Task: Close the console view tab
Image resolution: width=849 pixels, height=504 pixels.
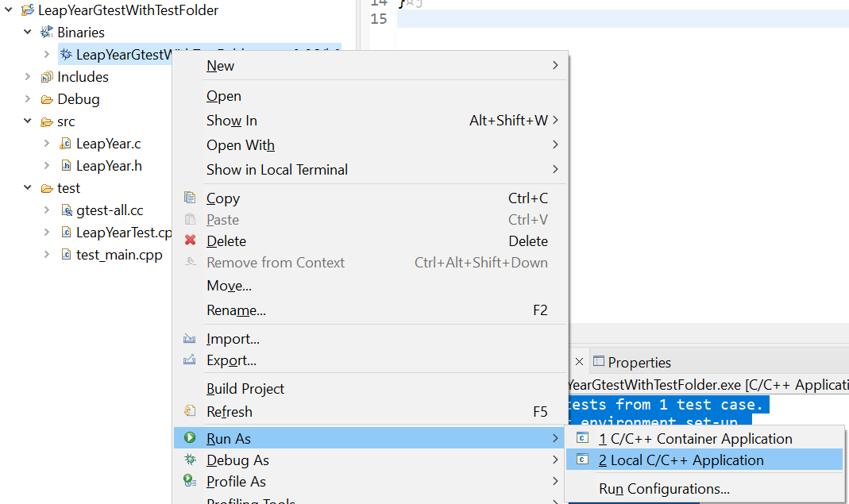Action: [579, 362]
